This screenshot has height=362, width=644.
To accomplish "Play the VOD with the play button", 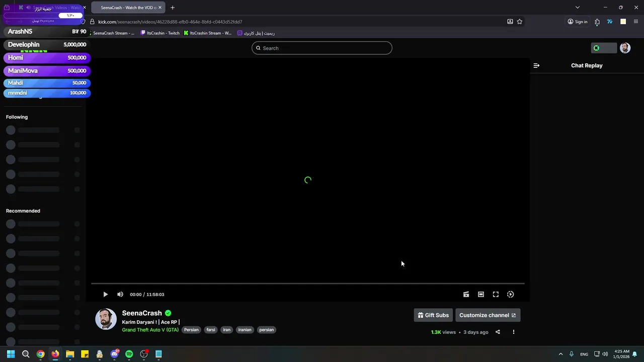I will pos(105,295).
